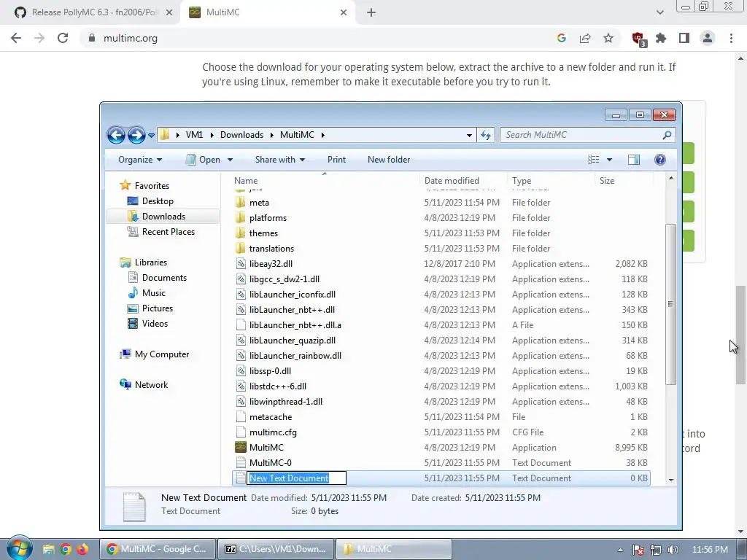
Task: Reload the multimc.org page
Action: 63,38
